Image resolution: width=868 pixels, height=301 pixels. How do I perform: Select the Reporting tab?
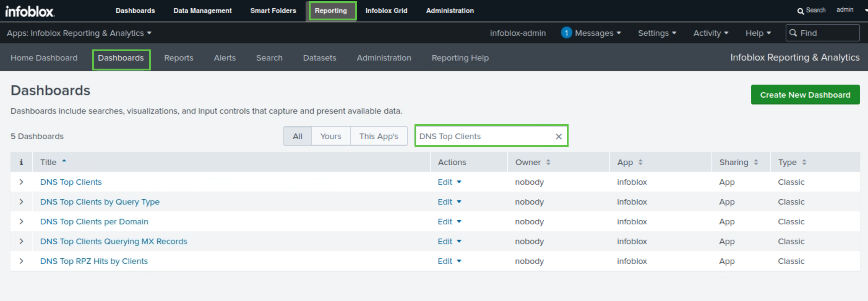point(331,11)
